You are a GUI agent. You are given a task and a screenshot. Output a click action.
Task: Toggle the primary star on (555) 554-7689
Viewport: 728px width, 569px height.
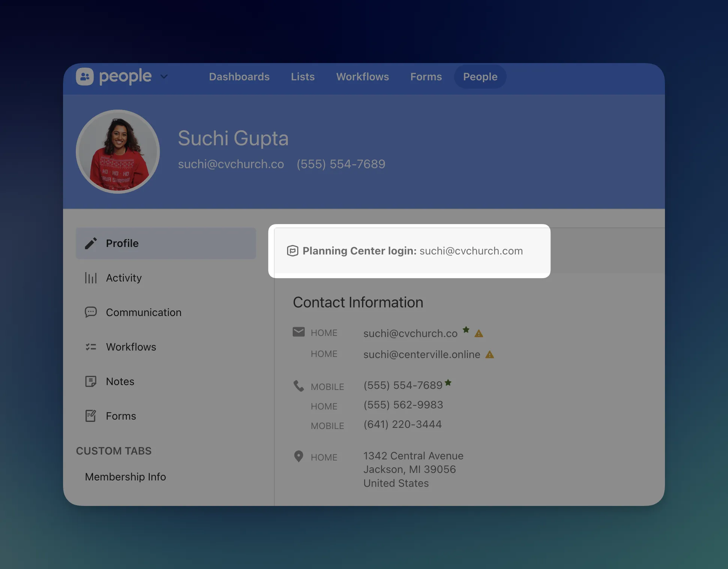point(448,382)
